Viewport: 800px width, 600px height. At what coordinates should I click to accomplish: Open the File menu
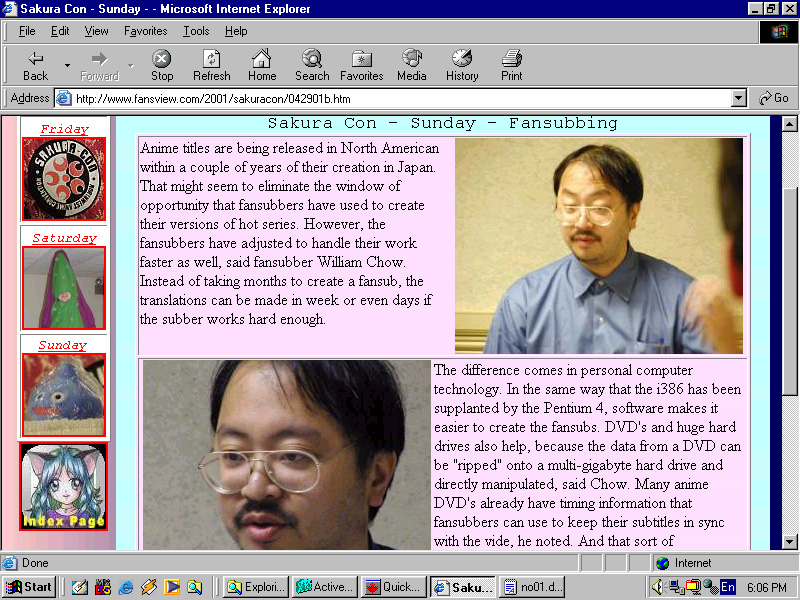27,31
